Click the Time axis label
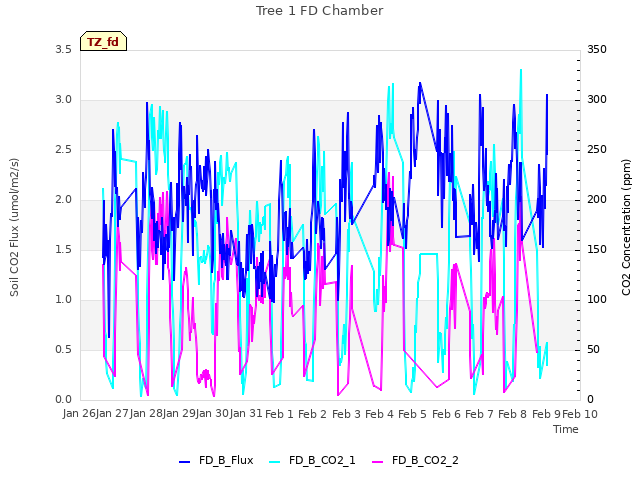Image resolution: width=640 pixels, height=480 pixels. (566, 429)
